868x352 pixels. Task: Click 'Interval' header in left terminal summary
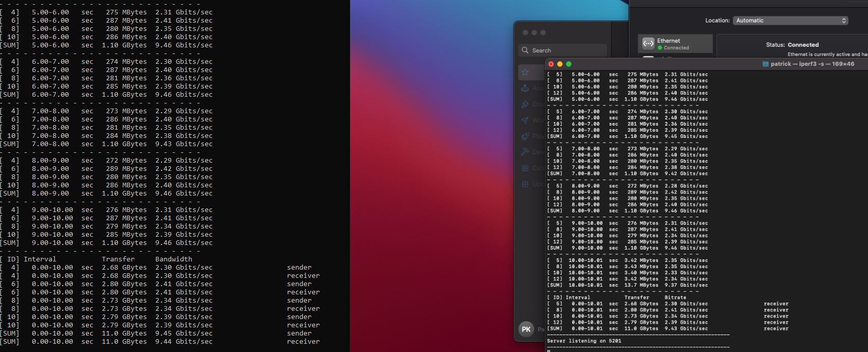pos(40,259)
